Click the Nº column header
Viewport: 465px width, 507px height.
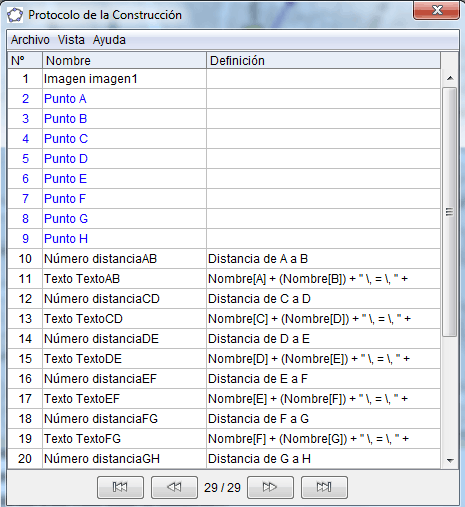coord(25,61)
